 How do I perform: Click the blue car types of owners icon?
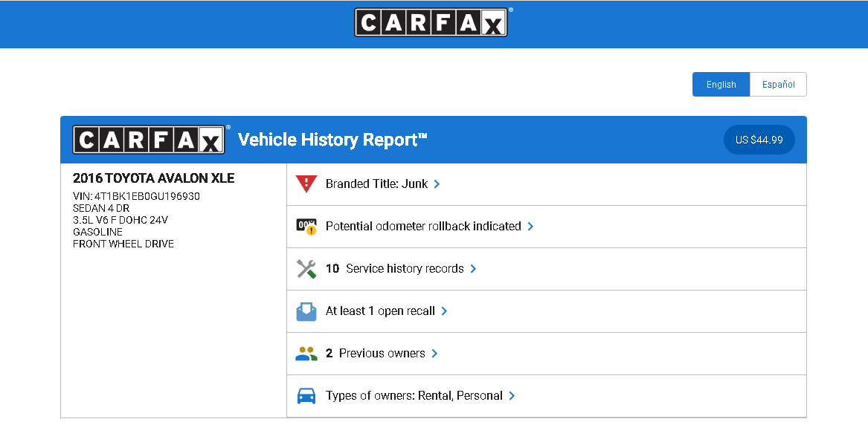[x=306, y=396]
